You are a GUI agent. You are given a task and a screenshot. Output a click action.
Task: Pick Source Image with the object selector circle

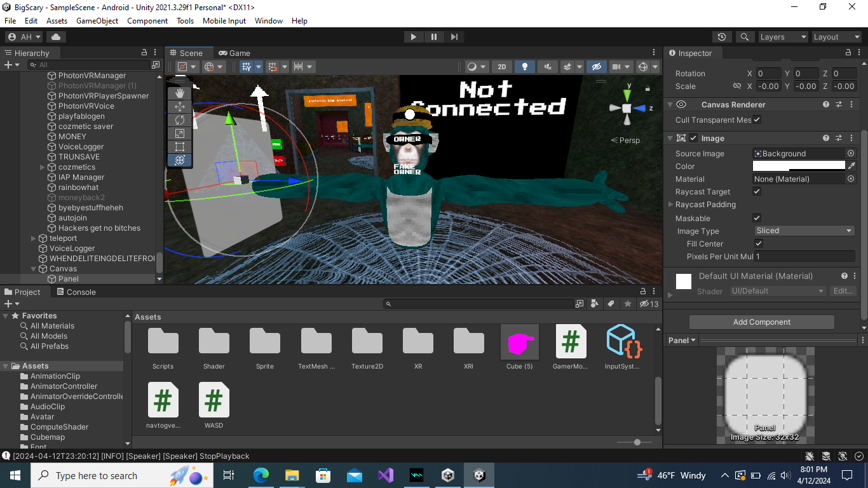coord(851,153)
